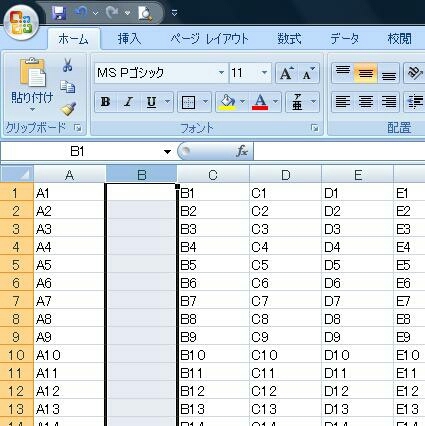Open the 校閲 ribbon tab

click(399, 39)
